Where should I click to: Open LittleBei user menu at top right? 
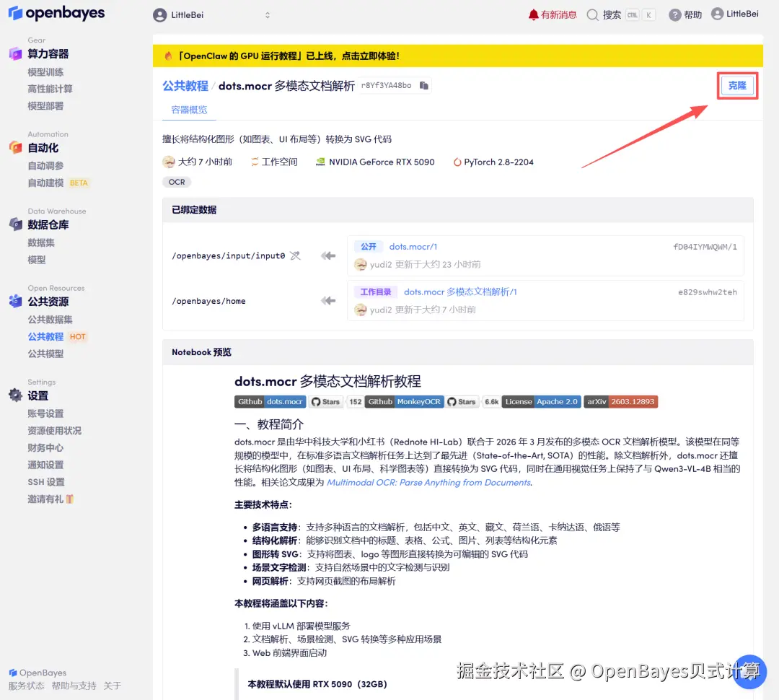tap(735, 14)
